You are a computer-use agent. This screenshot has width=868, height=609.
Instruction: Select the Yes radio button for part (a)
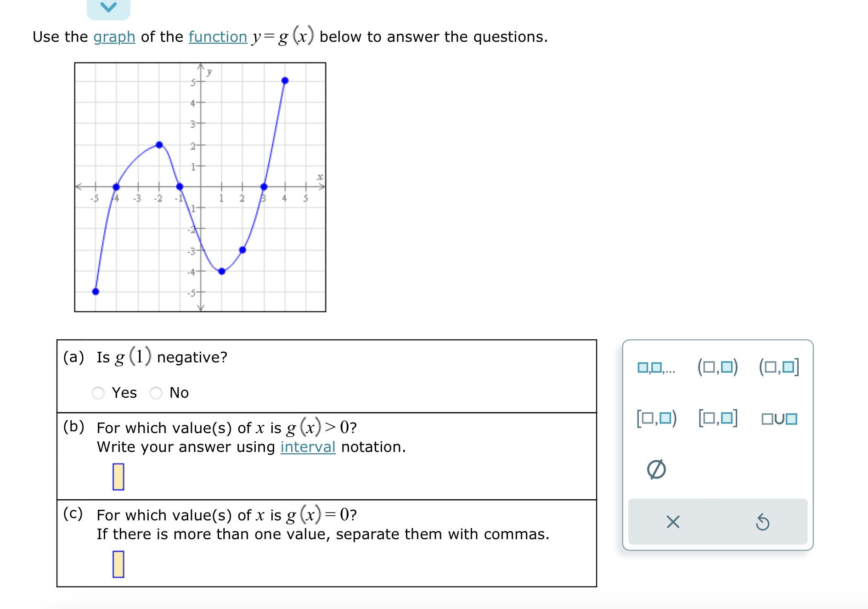99,393
